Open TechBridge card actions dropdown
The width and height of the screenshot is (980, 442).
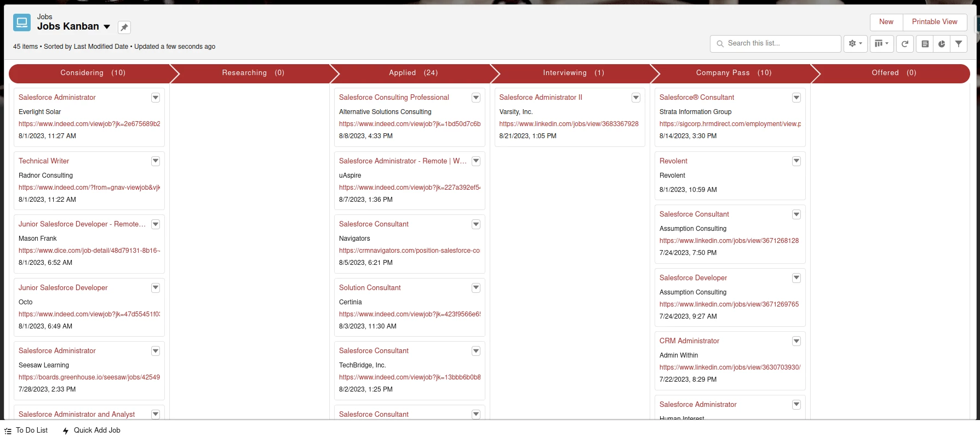tap(476, 351)
